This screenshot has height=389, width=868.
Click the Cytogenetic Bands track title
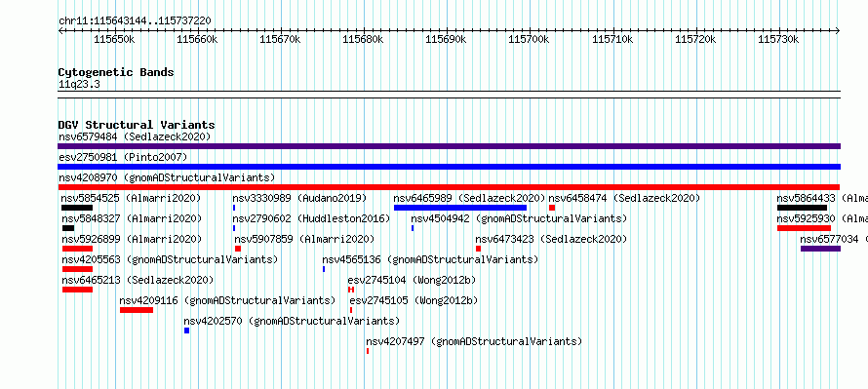pos(116,72)
